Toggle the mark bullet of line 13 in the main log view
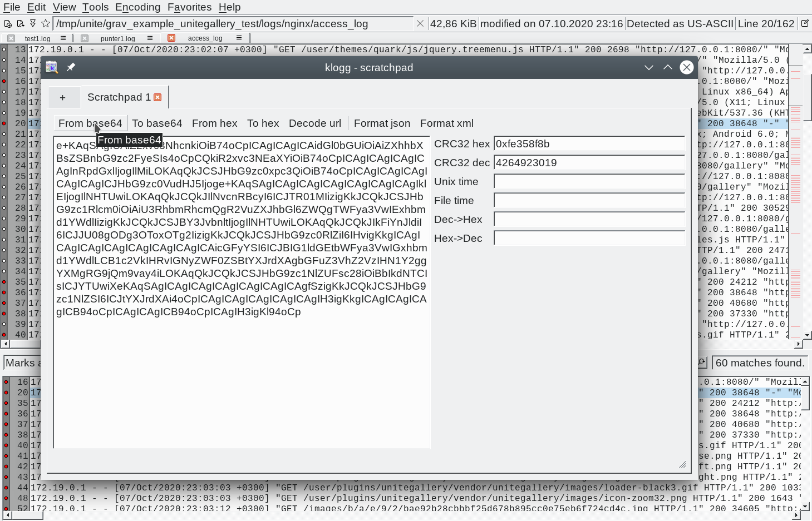 4,49
